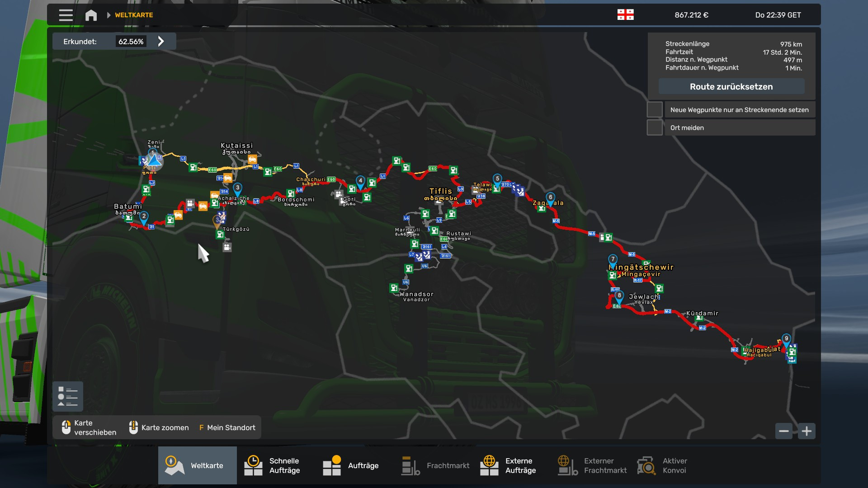The width and height of the screenshot is (868, 488).
Task: Click waypoint marker 6 at Zaqatala
Action: [x=550, y=198]
